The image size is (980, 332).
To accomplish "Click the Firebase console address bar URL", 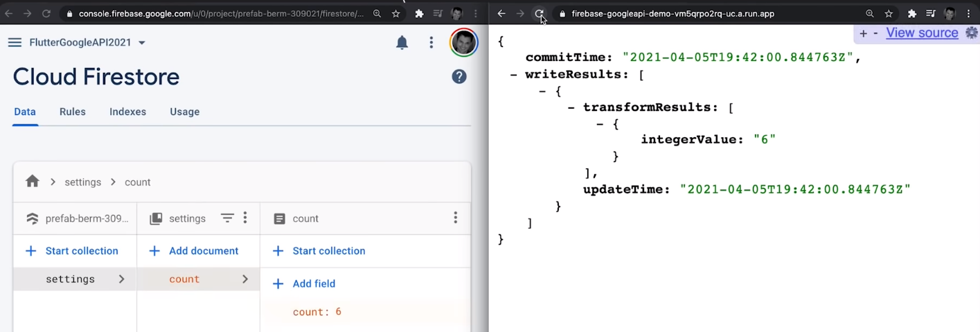I will (x=221, y=13).
